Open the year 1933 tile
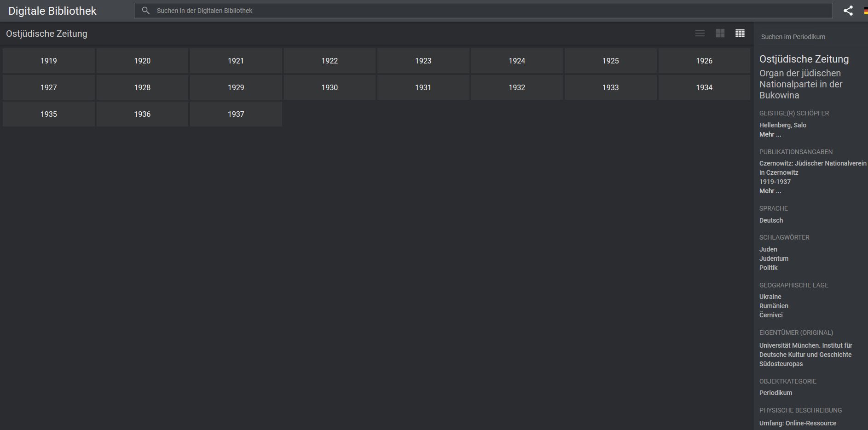 611,87
